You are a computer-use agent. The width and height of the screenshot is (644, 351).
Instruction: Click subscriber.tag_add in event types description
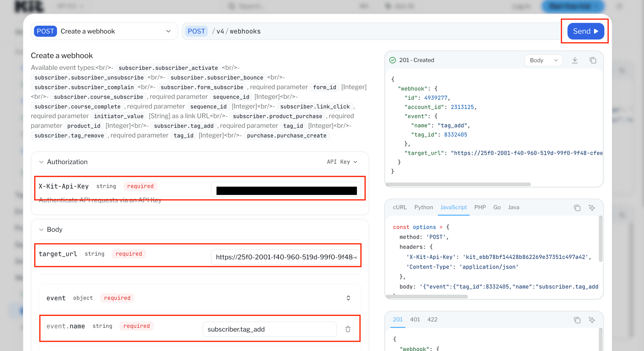(x=184, y=126)
